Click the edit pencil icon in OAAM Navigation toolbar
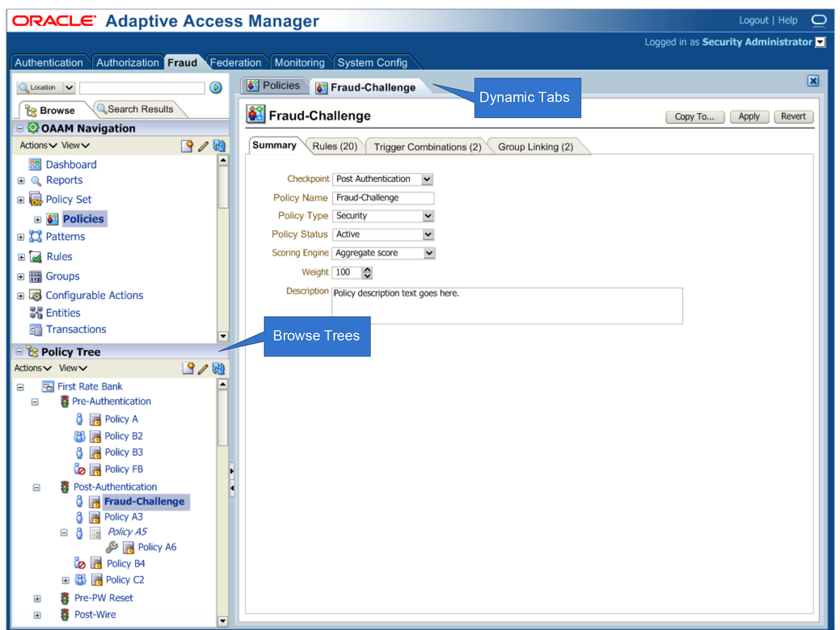The width and height of the screenshot is (840, 630). [203, 146]
